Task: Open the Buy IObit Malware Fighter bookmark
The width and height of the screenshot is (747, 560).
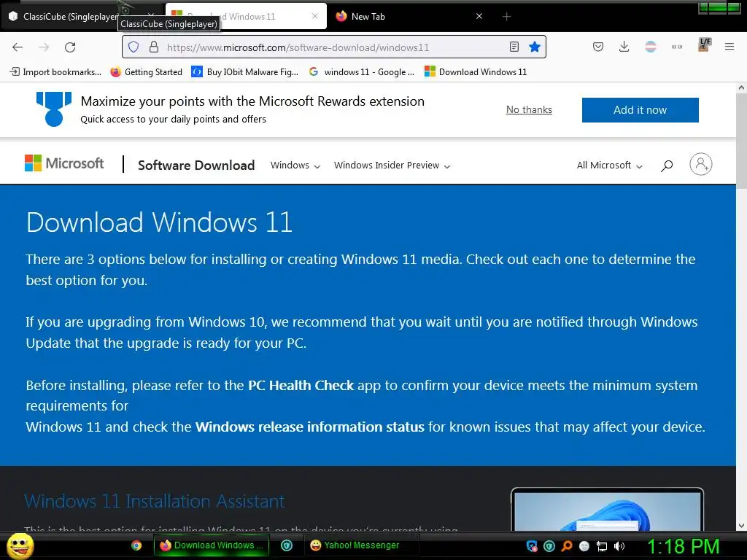Action: 245,72
